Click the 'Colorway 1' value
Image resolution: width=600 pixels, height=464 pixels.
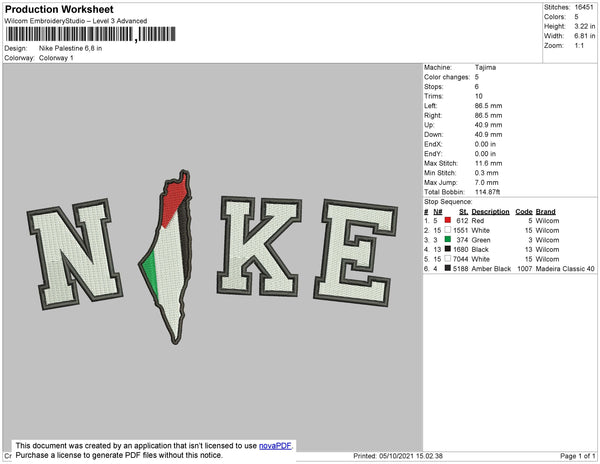point(56,58)
